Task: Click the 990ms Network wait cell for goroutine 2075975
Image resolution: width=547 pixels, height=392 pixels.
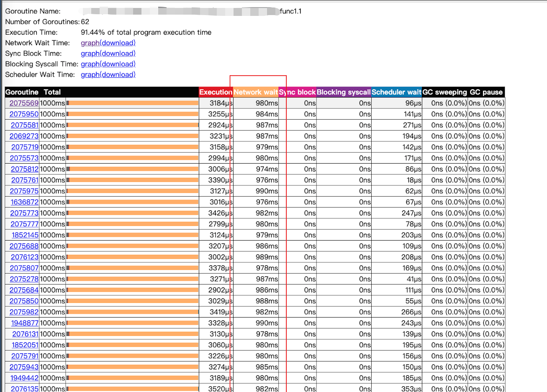Action: pos(267,191)
